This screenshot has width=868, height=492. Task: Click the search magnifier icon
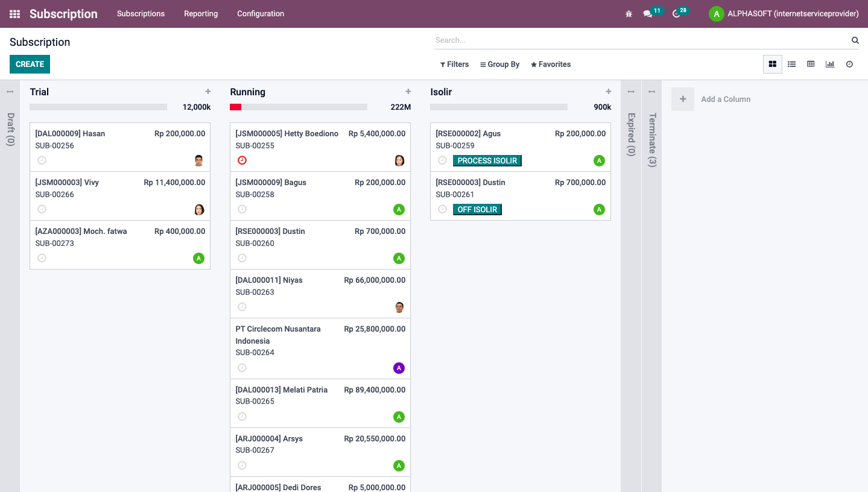pyautogui.click(x=855, y=40)
